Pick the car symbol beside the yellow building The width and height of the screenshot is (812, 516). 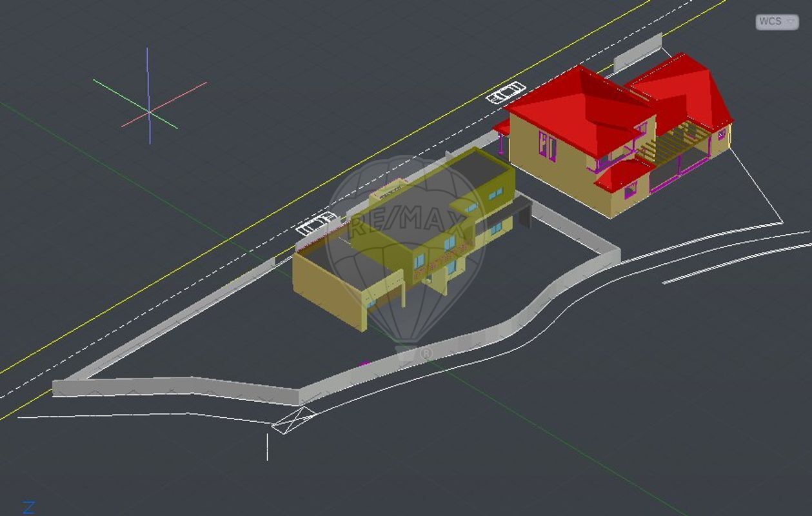coord(316,223)
